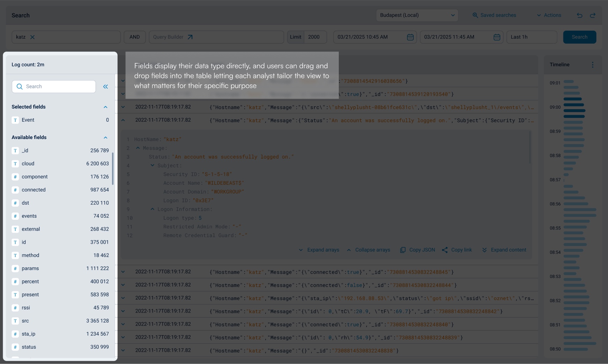Remove the katz search tag
The width and height of the screenshot is (608, 364).
(32, 37)
